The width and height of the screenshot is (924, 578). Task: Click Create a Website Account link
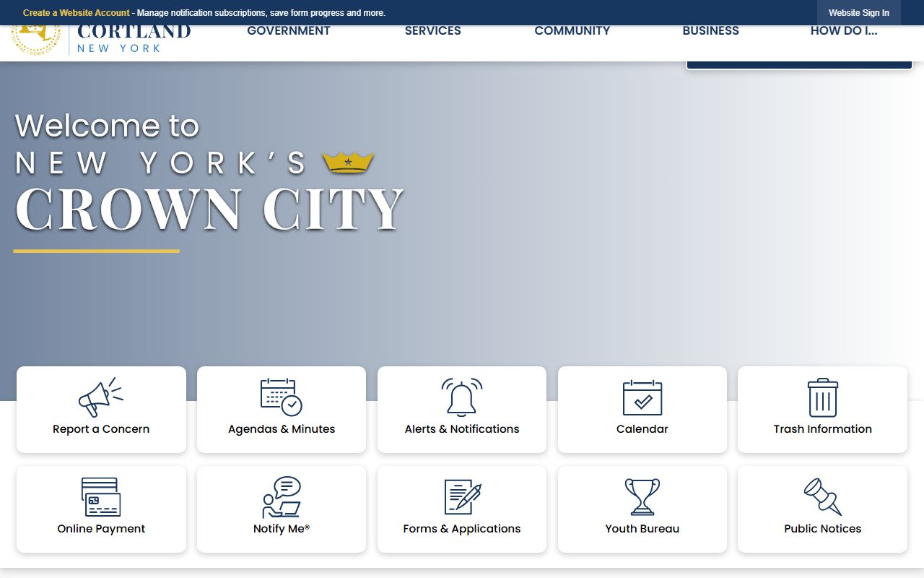(x=77, y=13)
